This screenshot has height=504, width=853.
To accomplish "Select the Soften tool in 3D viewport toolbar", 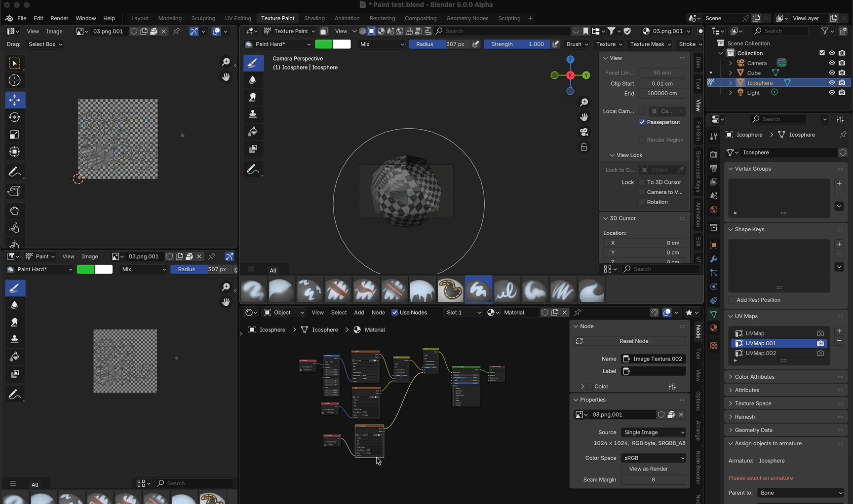I will [253, 80].
